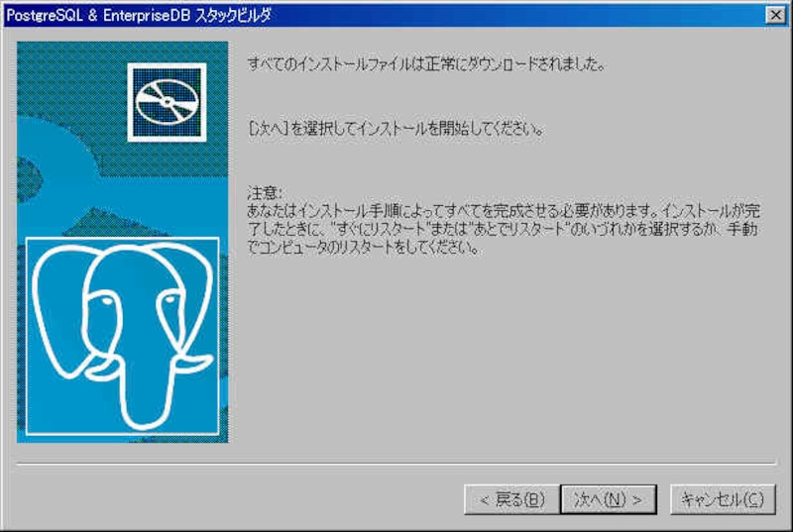Select the text すべてのインストールファイルは正常にダウンロードされました。
793x532 pixels.
[x=426, y=64]
